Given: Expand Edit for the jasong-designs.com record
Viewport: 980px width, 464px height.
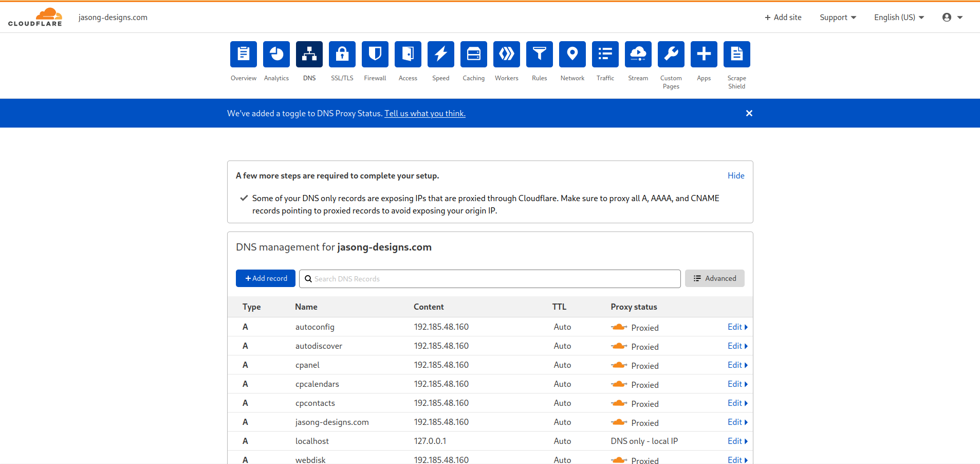Looking at the screenshot, I should point(737,422).
